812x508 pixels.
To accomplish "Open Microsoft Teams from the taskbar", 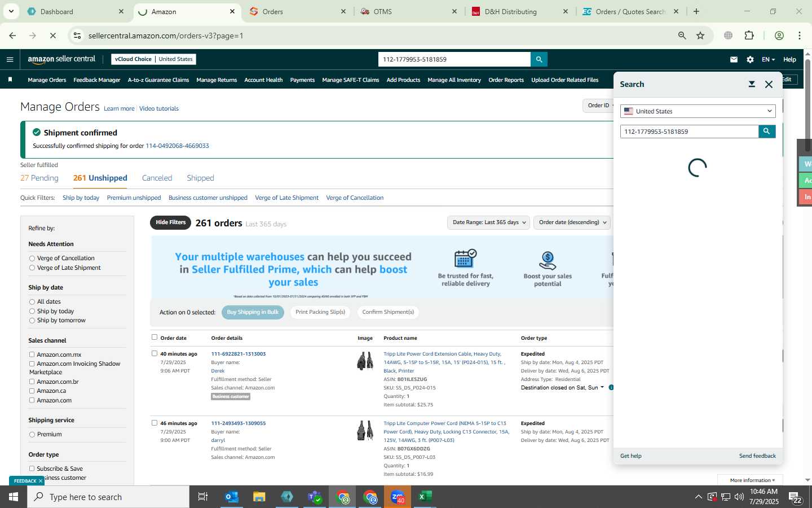I will [315, 497].
